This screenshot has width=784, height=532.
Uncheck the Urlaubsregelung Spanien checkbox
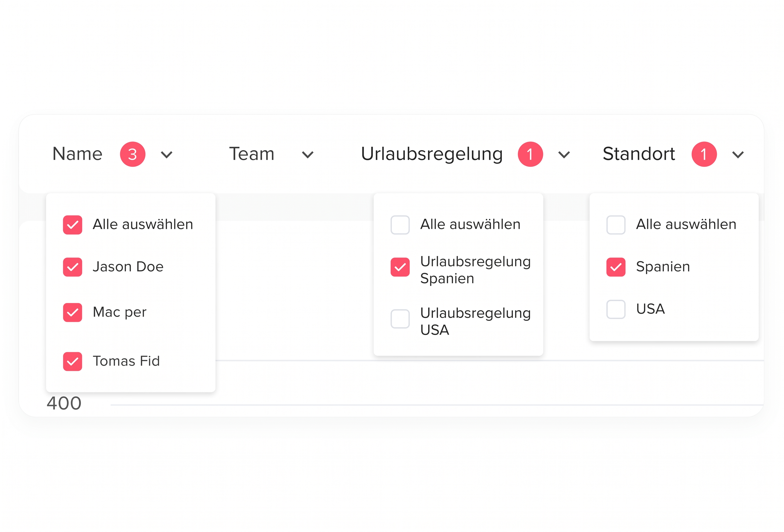400,267
